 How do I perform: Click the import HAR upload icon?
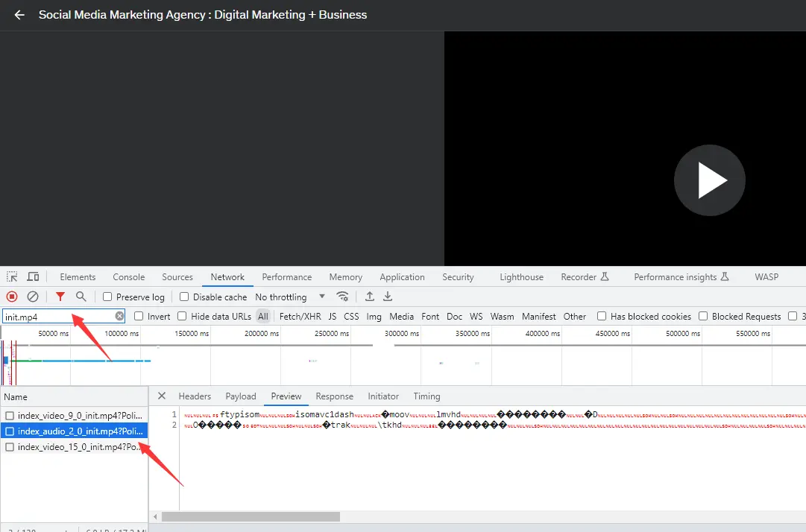[370, 297]
